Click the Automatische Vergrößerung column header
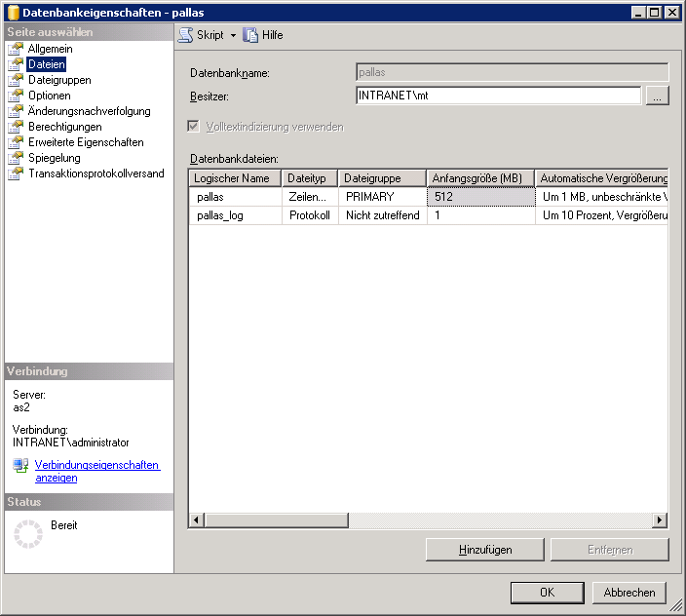The image size is (686, 616). (601, 178)
